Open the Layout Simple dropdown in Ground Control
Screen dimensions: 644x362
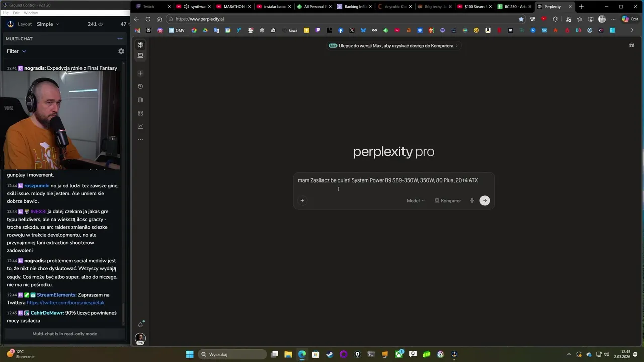click(x=47, y=24)
